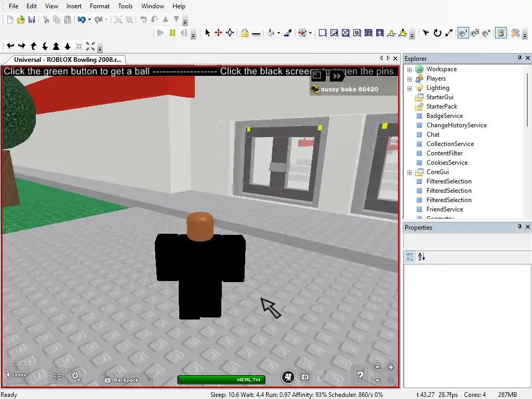Click the camera pan right arrow
532x399 pixels.
coord(22,46)
